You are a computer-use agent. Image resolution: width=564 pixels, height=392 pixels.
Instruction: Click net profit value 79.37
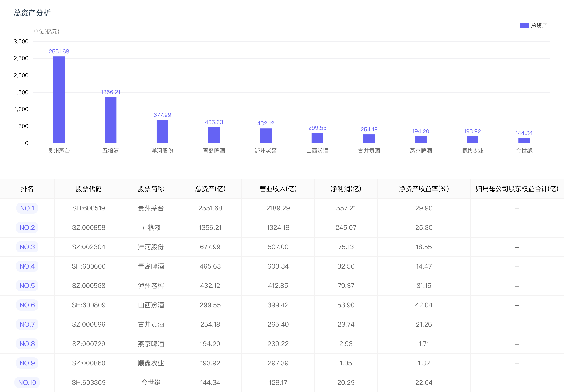coord(346,286)
